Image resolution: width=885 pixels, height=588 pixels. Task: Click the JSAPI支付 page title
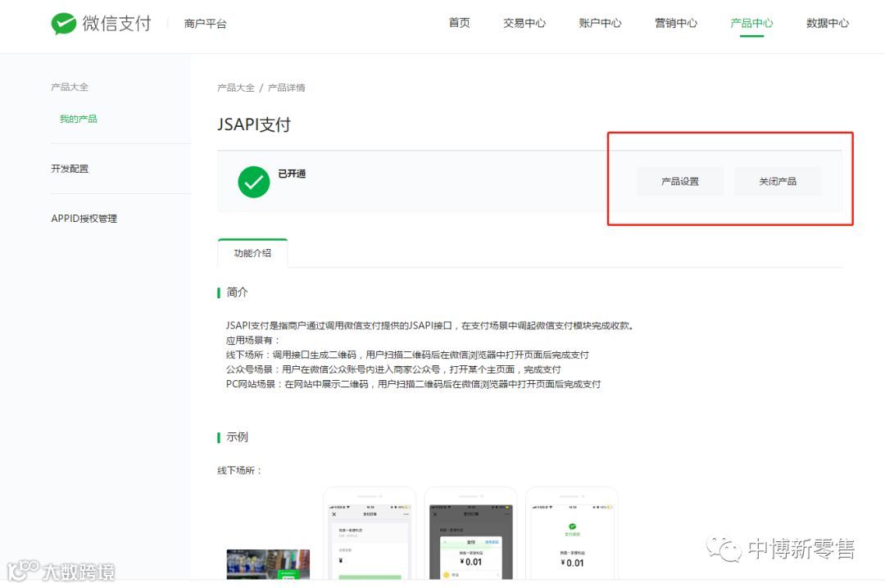254,124
